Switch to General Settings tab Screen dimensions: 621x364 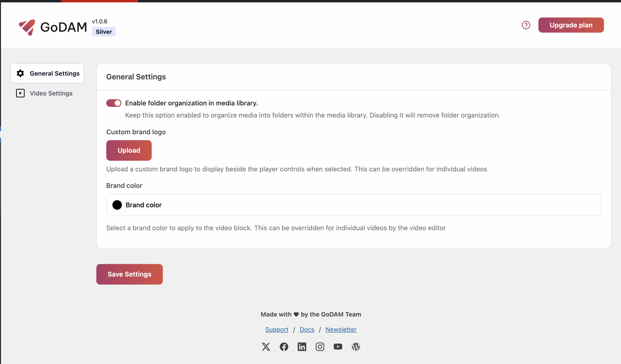[47, 73]
